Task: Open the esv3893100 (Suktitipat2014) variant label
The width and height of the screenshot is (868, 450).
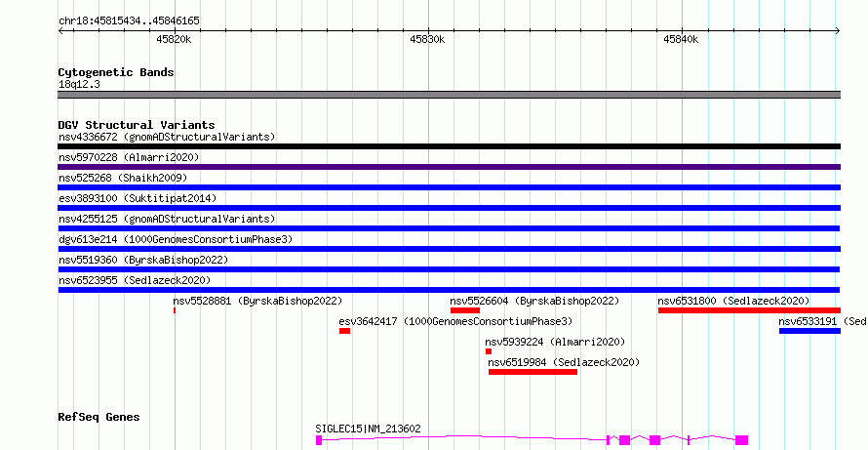Action: point(138,198)
